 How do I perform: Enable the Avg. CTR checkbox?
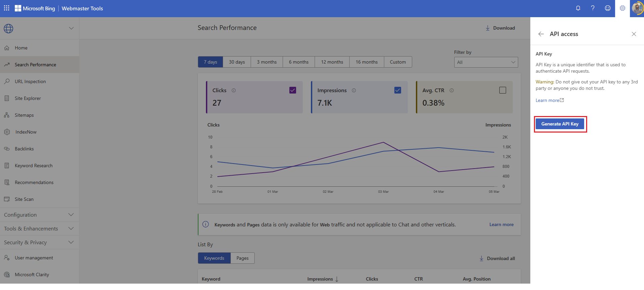click(503, 90)
